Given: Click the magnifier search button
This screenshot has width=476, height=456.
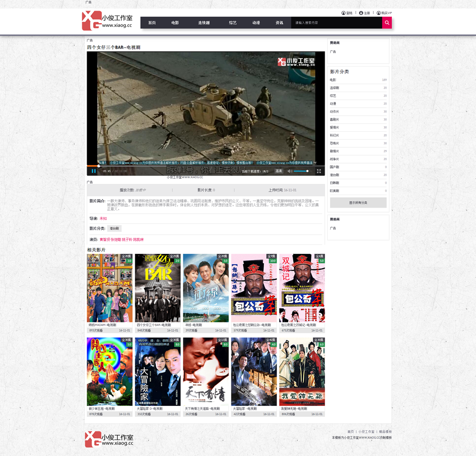Looking at the screenshot, I should [x=387, y=23].
